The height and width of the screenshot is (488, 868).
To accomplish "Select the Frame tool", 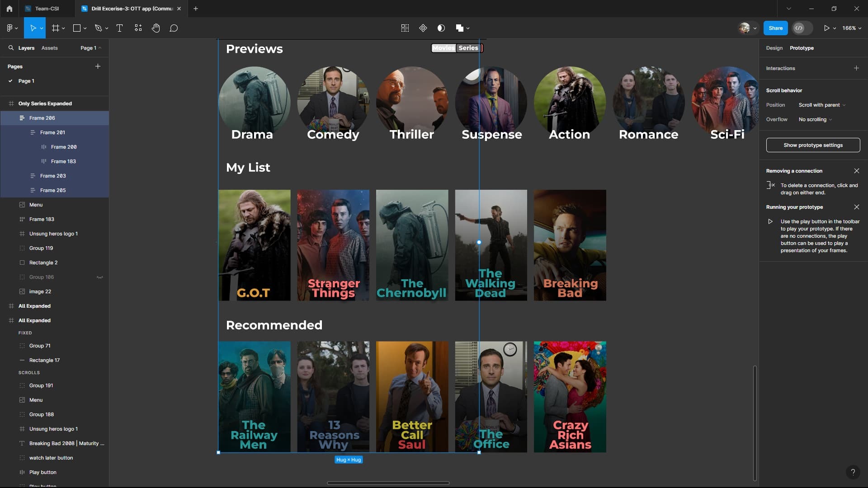I will click(x=55, y=28).
